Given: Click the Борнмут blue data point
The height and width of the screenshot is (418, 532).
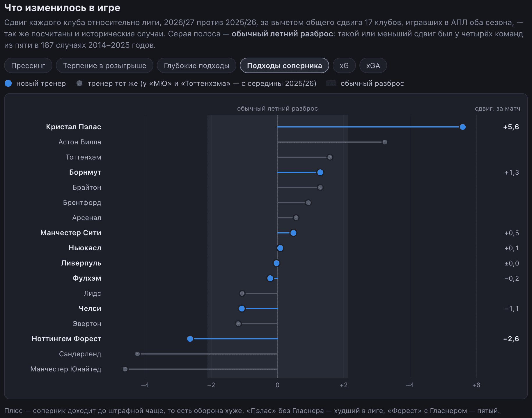Looking at the screenshot, I should pyautogui.click(x=320, y=172).
